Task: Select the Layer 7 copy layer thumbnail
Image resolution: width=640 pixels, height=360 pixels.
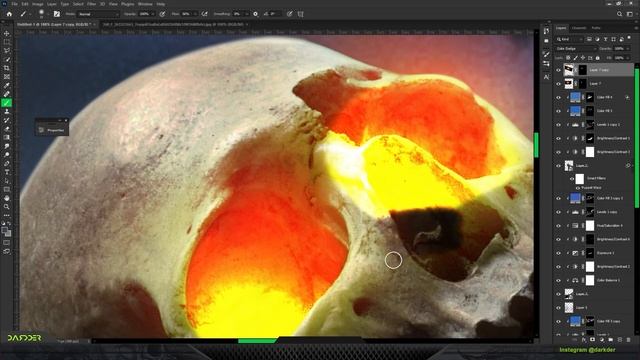Action: click(x=569, y=70)
